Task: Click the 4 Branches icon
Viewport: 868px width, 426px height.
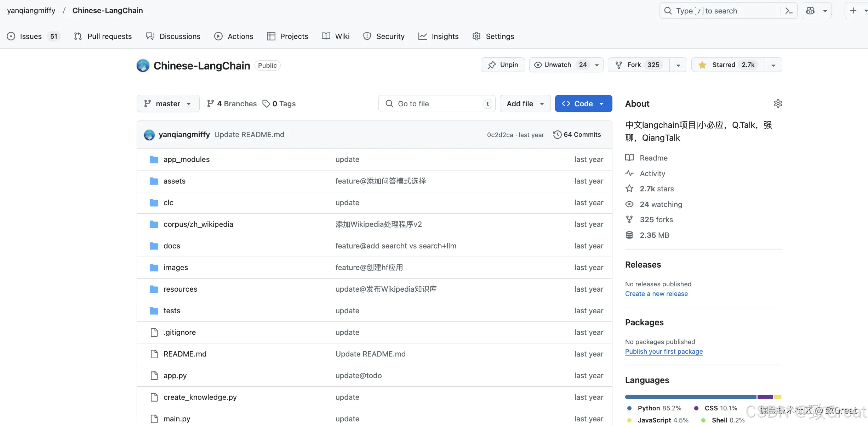Action: (211, 103)
